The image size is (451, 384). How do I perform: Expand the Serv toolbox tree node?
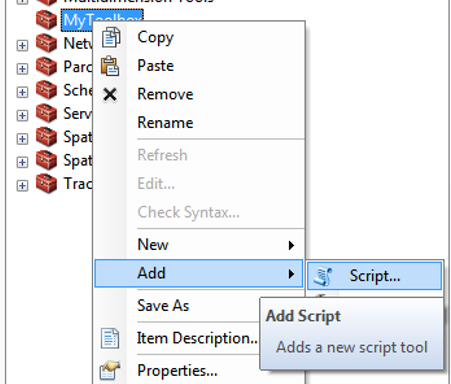pyautogui.click(x=22, y=116)
